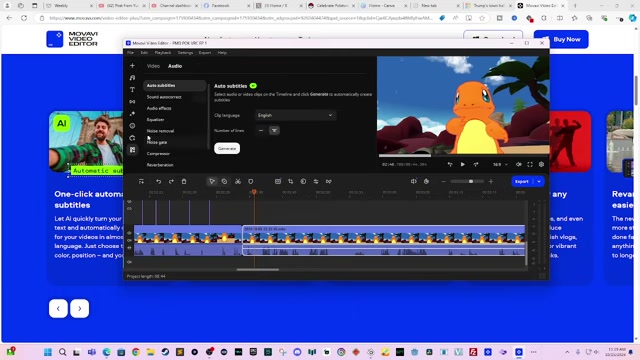Click Buy Now on Movavi webpage
Screen dimensions: 640x360
tap(561, 39)
